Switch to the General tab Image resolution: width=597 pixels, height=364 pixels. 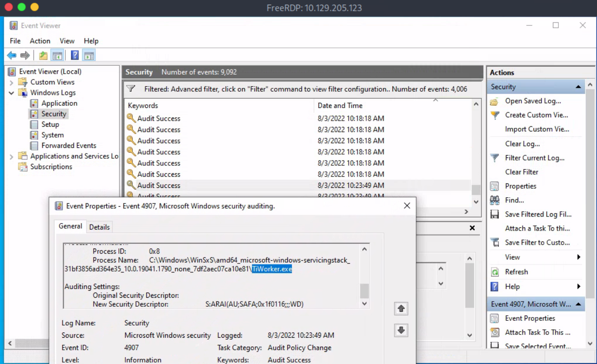[70, 226]
